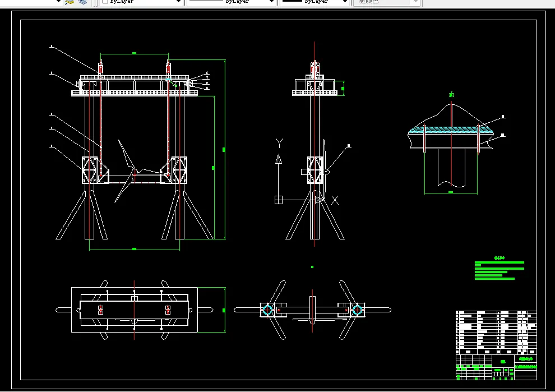Click the UCS origin square icon
Image resolution: width=555 pixels, height=392 pixels.
pos(279,200)
